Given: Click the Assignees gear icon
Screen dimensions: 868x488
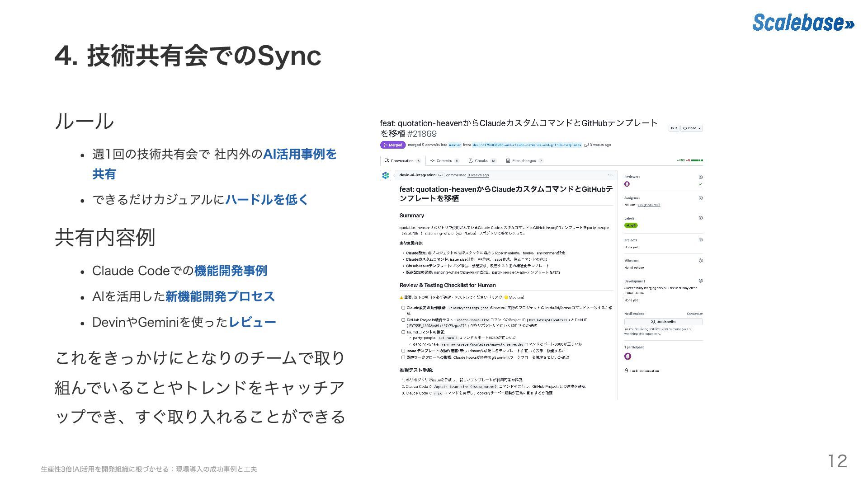Looking at the screenshot, I should (700, 198).
